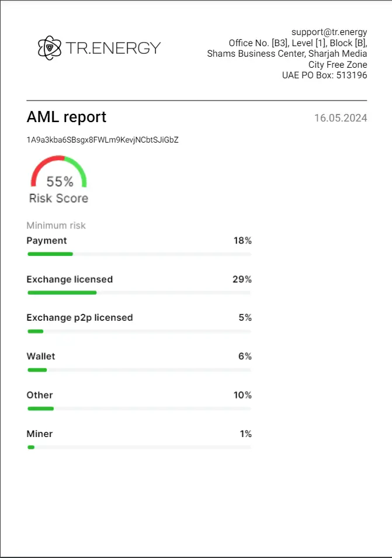
Task: Click the Exchange p2p licensed label
Action: coord(79,318)
